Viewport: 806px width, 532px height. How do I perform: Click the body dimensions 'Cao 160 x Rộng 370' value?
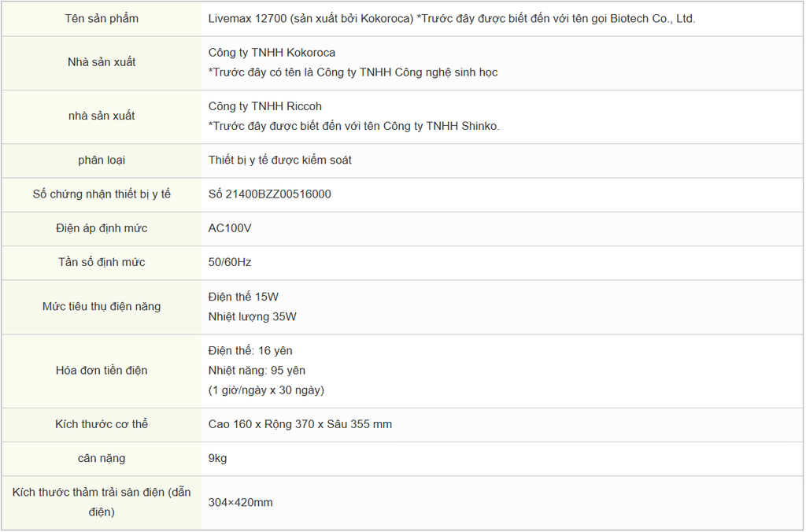pos(300,424)
